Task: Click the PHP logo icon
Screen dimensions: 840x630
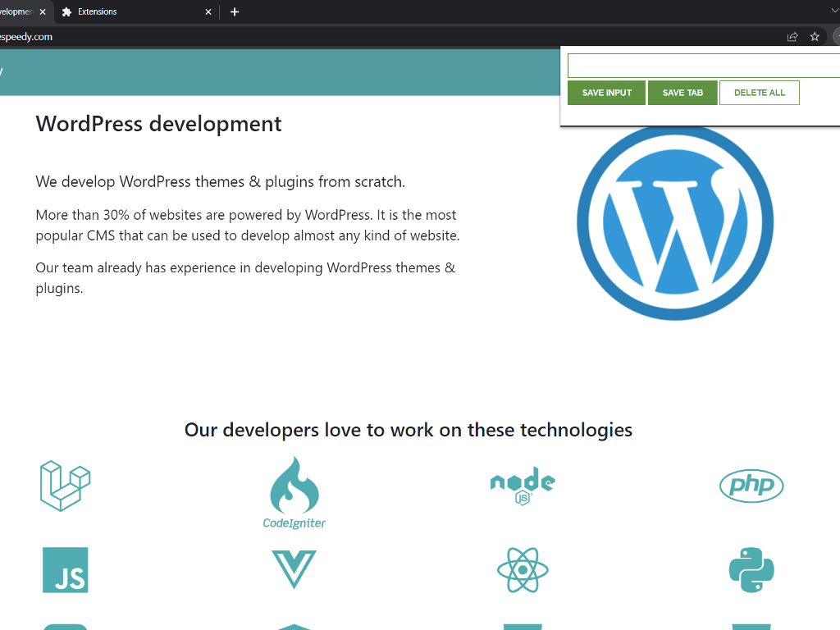Action: tap(751, 486)
